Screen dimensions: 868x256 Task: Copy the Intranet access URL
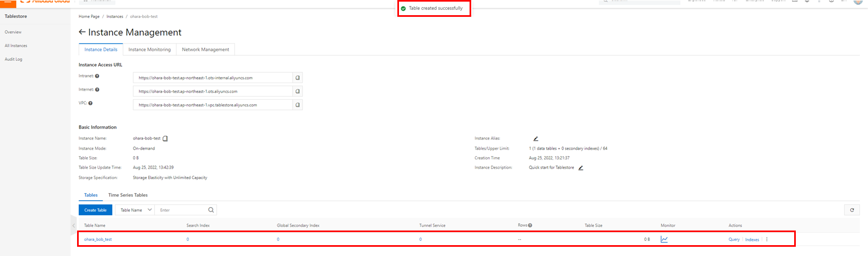(x=297, y=78)
